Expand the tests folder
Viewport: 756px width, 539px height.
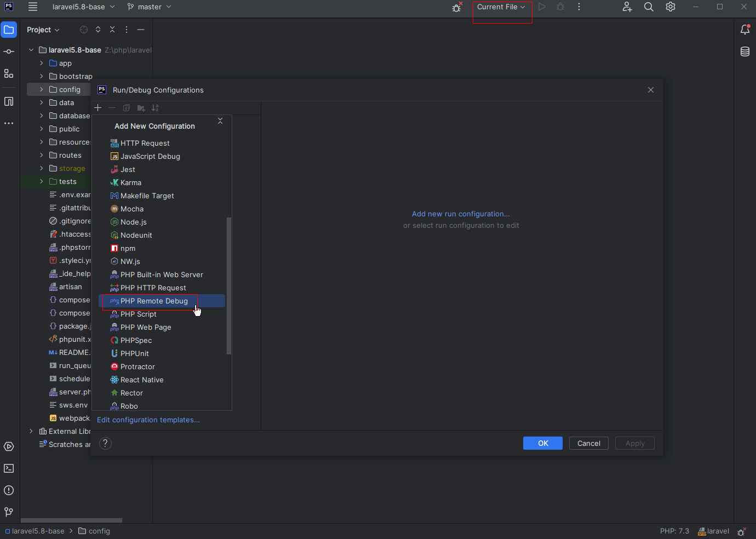41,181
